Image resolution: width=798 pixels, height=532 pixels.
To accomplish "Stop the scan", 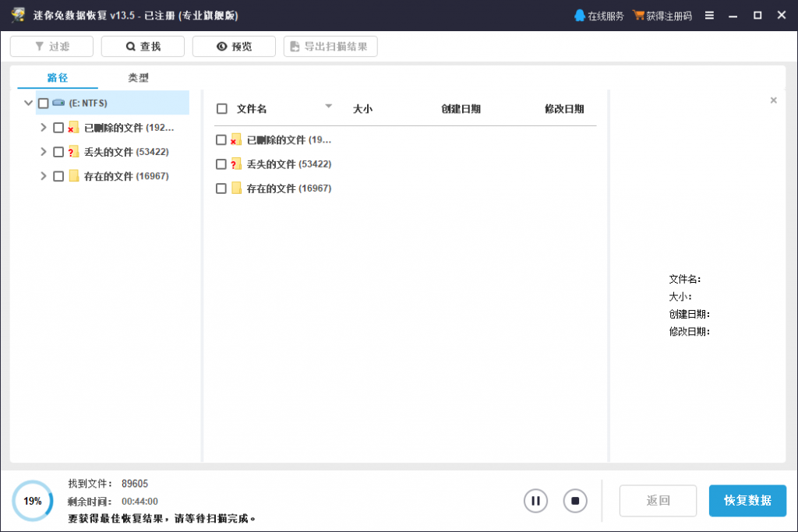I will tap(575, 501).
